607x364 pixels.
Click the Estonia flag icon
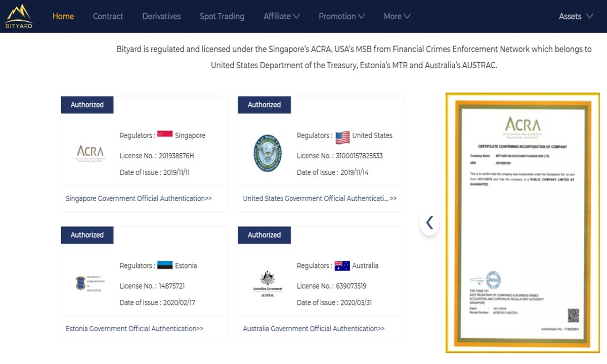coord(165,265)
